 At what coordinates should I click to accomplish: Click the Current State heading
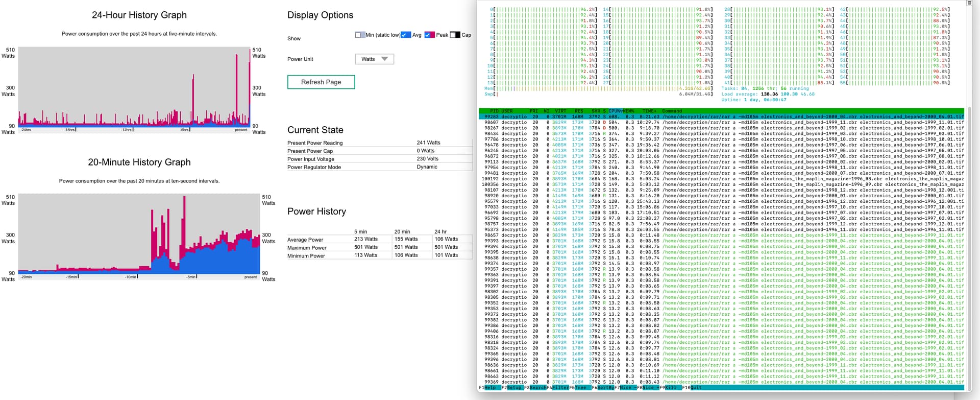coord(315,130)
